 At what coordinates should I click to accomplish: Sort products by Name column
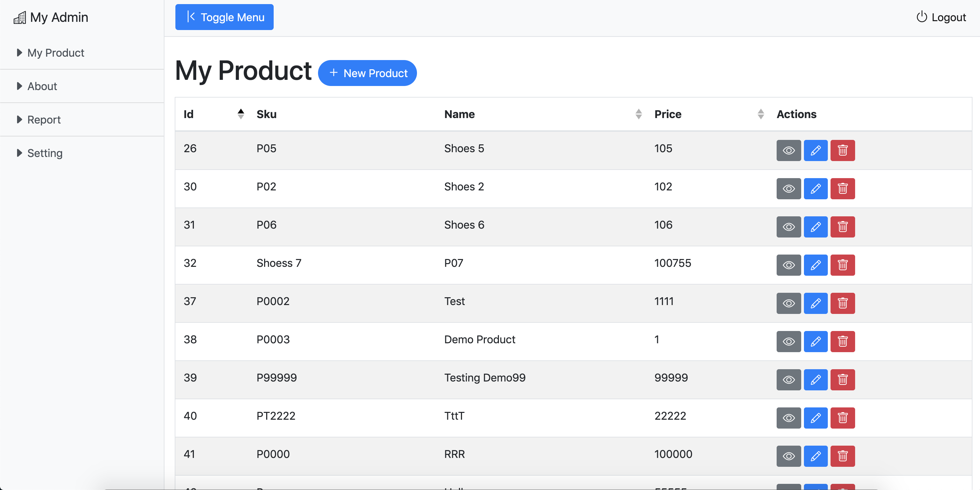(638, 114)
